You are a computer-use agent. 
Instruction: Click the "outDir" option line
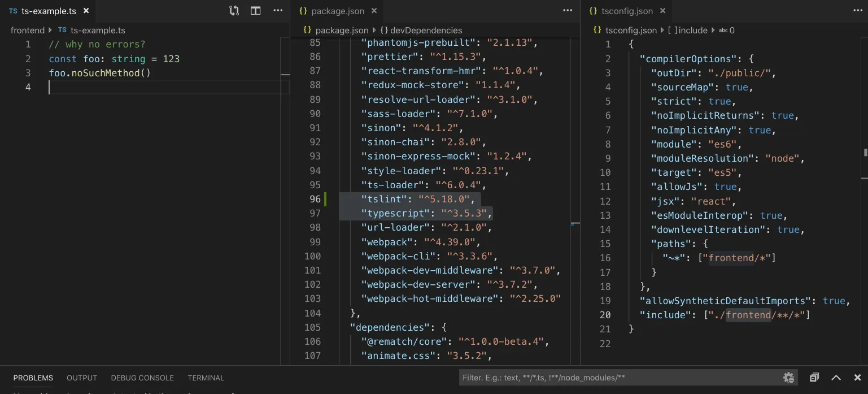coord(713,73)
